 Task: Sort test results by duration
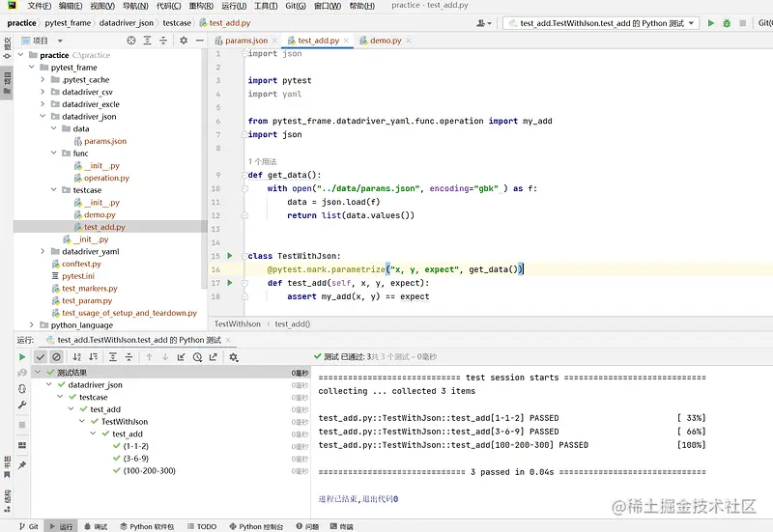click(x=93, y=357)
